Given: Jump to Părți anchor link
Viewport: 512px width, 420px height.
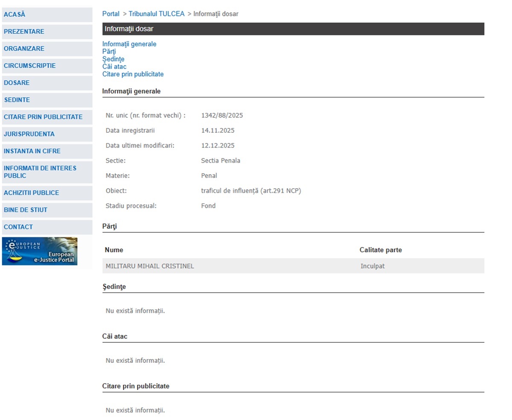Looking at the screenshot, I should click(x=109, y=52).
